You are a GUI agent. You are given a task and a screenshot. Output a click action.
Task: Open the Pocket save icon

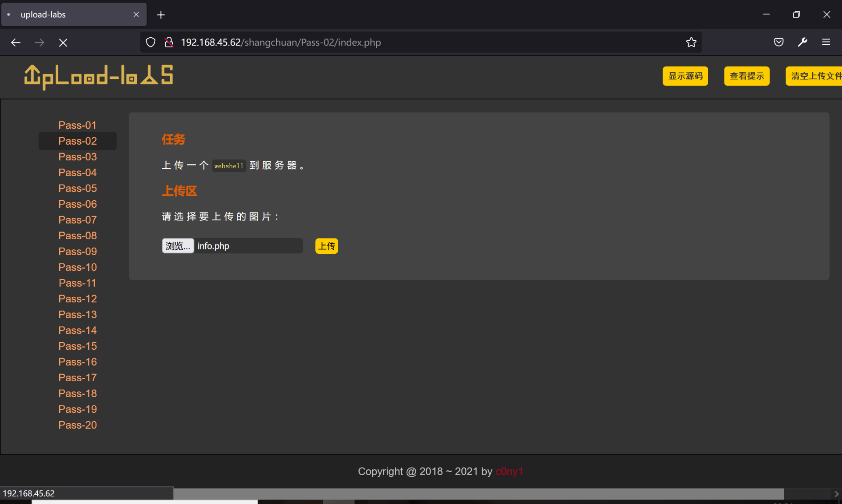coord(779,43)
